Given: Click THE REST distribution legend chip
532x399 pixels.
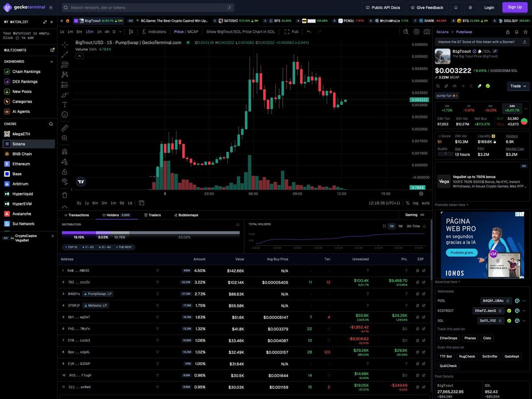Looking at the screenshot, I should pos(125,247).
